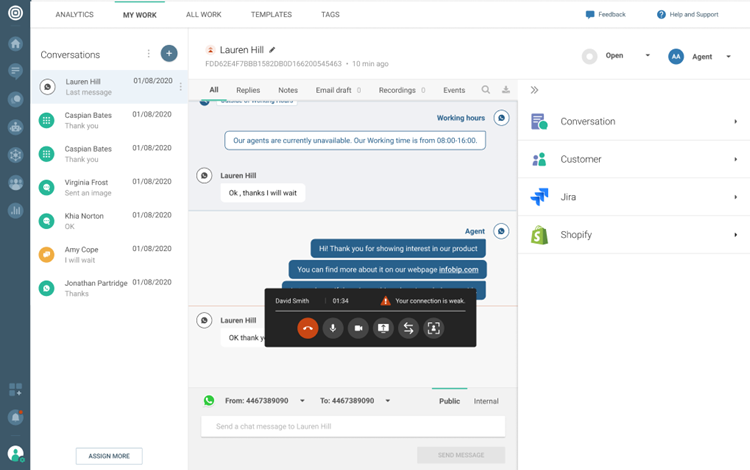Click the ASSIGN MORE button
Viewport: 750px width, 470px height.
[108, 456]
